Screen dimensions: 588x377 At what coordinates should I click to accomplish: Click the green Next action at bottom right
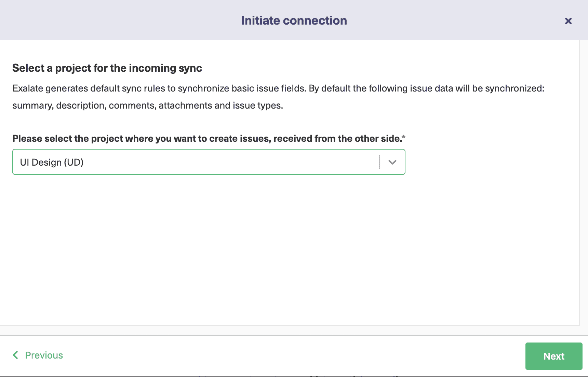tap(553, 356)
